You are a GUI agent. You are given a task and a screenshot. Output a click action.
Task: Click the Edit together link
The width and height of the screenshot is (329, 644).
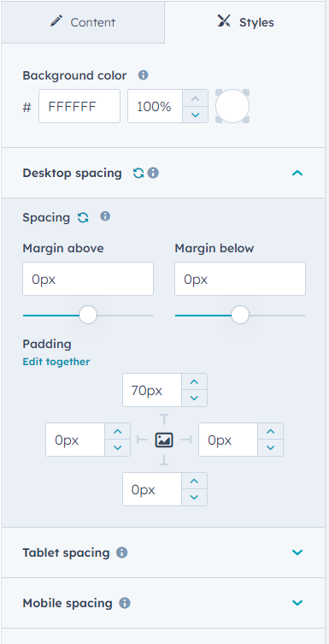pos(56,362)
